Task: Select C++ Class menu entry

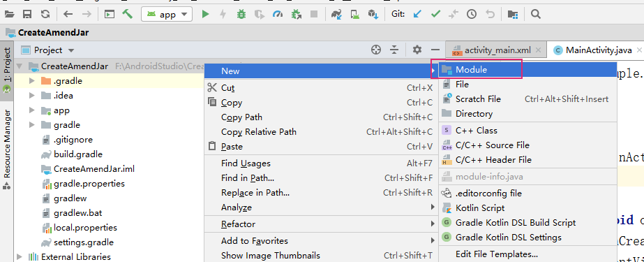Action: click(527, 131)
